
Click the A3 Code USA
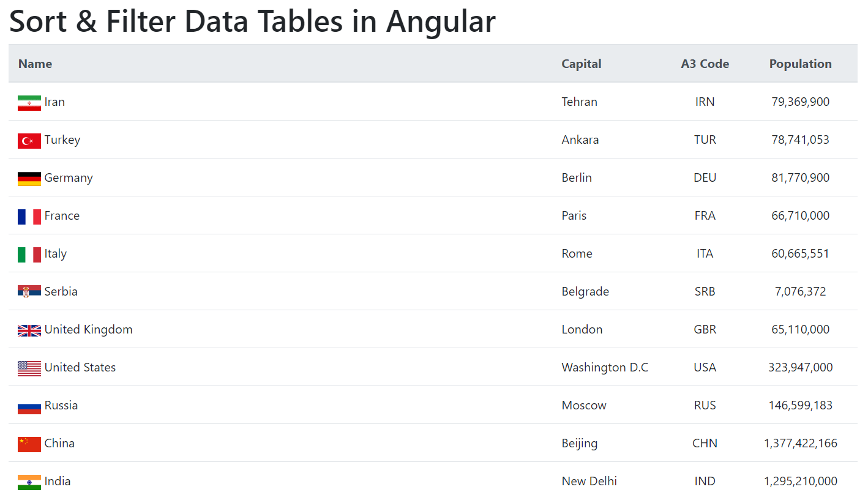704,367
